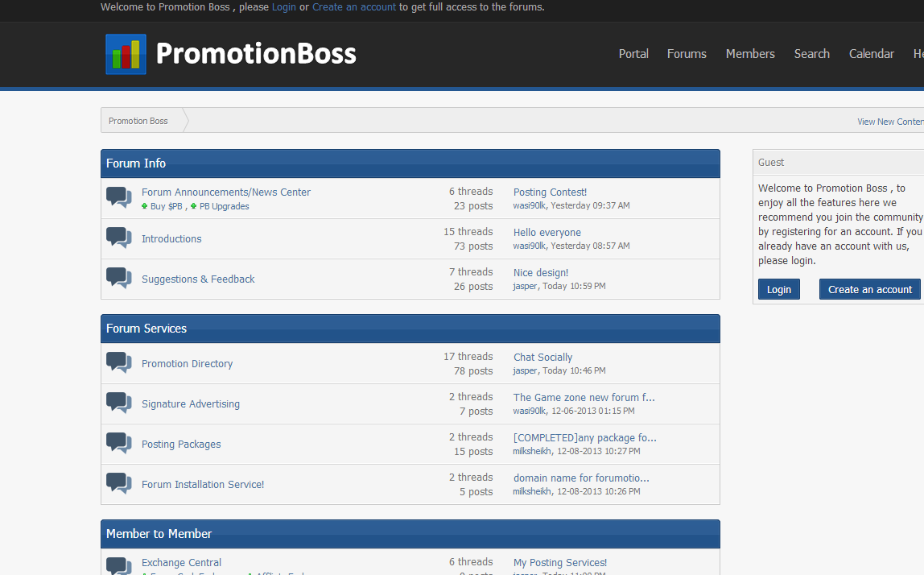924x575 pixels.
Task: Open the PB Upgrades subforum link
Action: 224,206
